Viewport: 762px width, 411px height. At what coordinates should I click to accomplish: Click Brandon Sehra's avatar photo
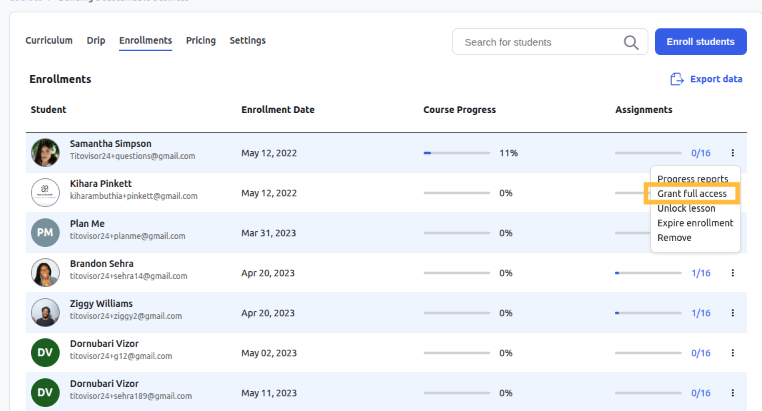pyautogui.click(x=45, y=273)
